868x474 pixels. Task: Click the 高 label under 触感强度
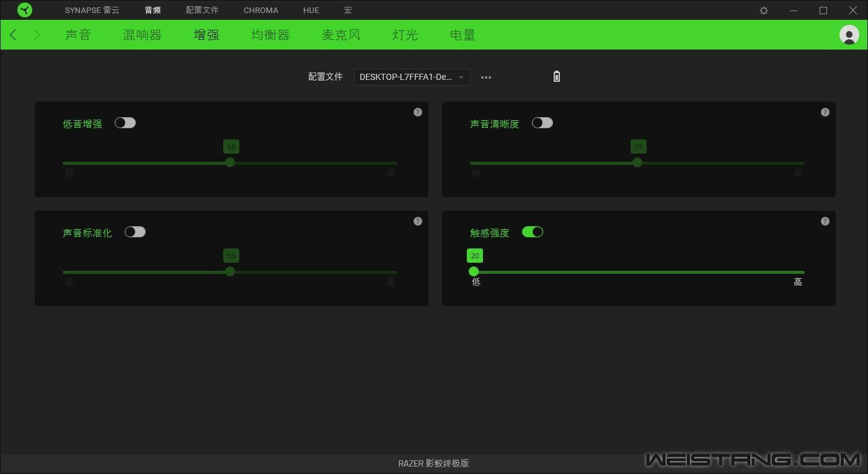[x=798, y=282]
